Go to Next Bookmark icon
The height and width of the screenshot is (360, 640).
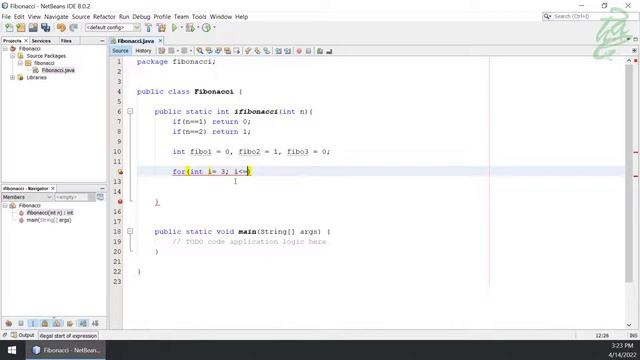click(257, 51)
